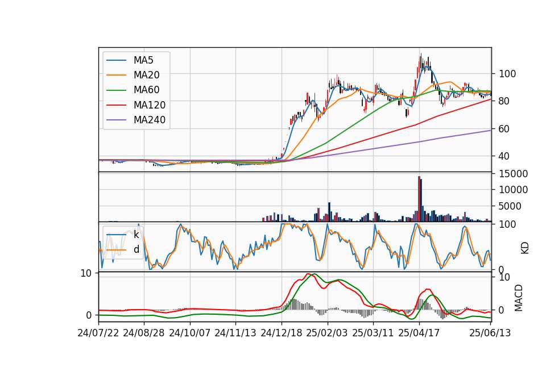Click the 24/08/28 date axis label
The image size is (546, 392).
coord(144,333)
